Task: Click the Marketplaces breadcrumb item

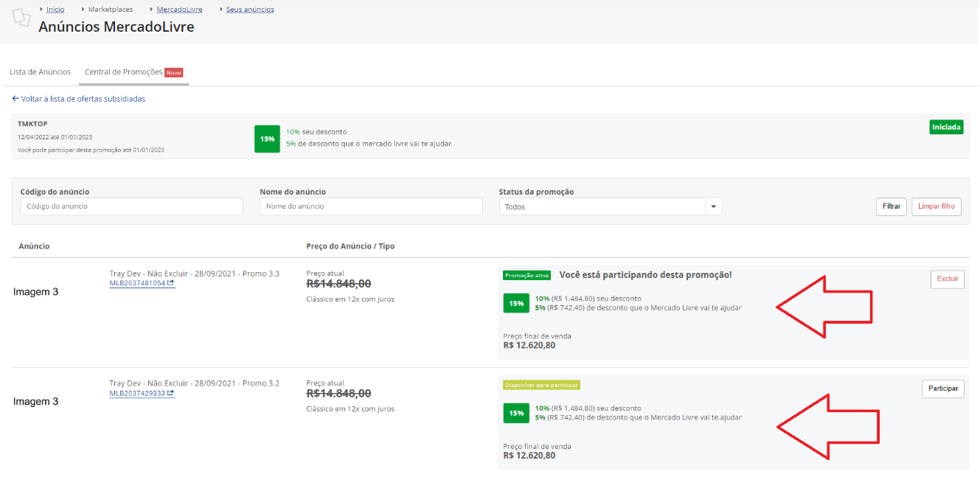Action: [x=111, y=10]
